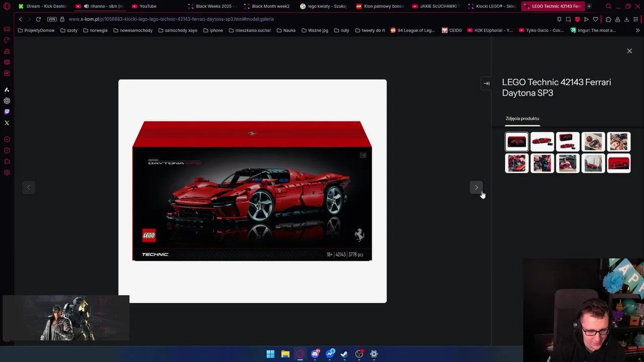The width and height of the screenshot is (644, 362).
Task: Open the send/flow arrow toolbar icon
Action: tap(586, 19)
